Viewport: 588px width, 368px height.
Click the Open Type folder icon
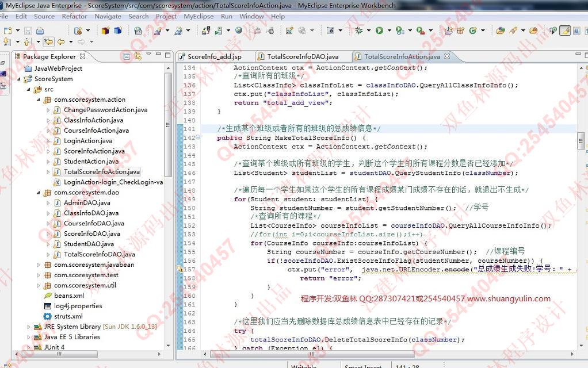pos(500,30)
